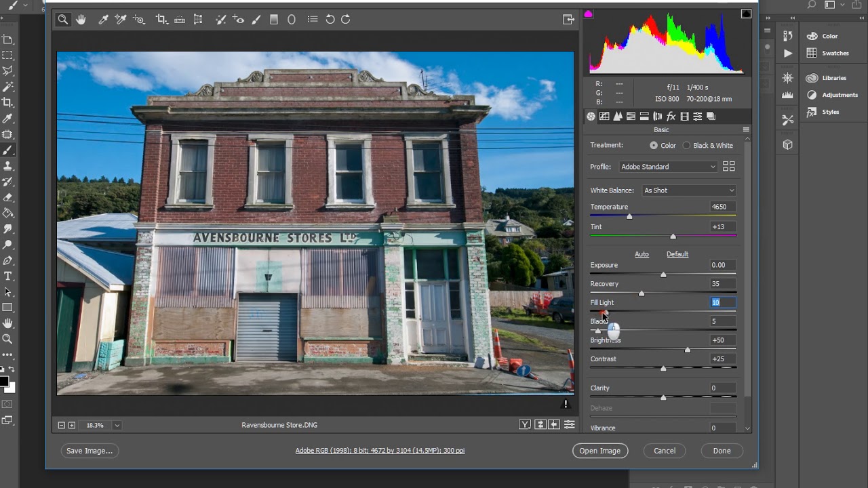The image size is (868, 488).
Task: Pick the White Balance eyedropper tool
Action: [x=104, y=20]
